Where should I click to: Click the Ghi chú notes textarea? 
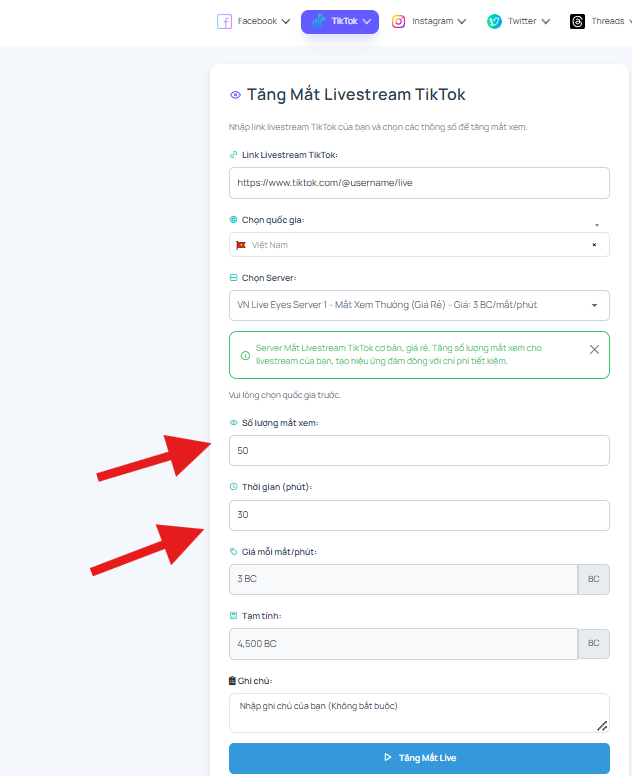click(419, 713)
